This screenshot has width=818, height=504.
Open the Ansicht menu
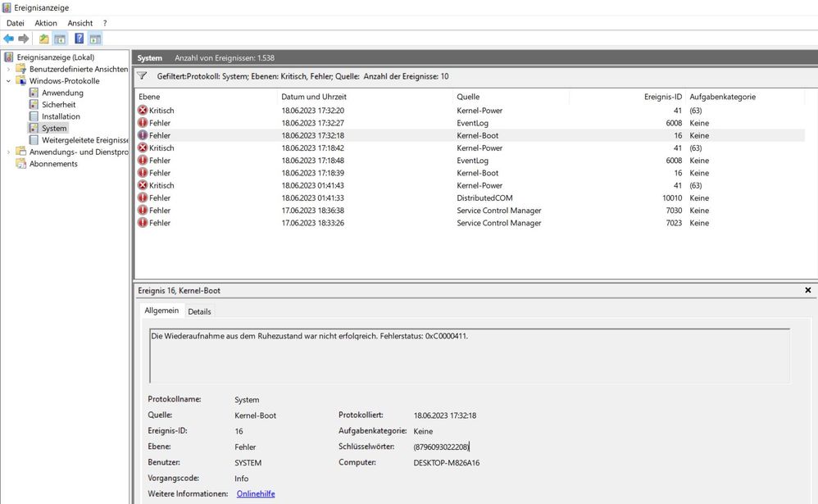coord(80,23)
